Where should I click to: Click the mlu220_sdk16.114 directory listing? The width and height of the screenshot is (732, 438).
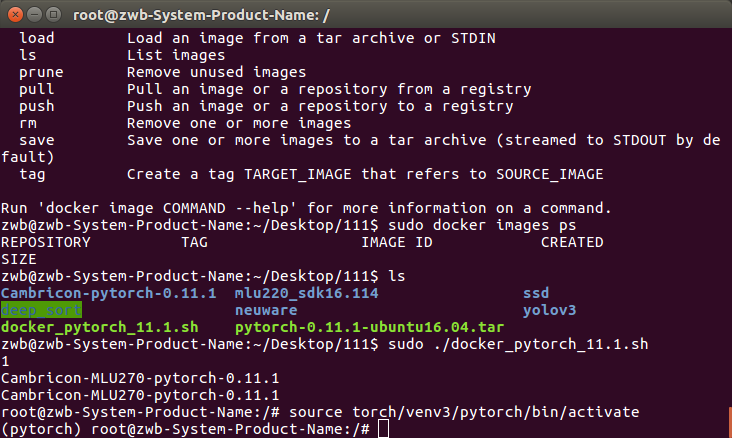point(307,293)
